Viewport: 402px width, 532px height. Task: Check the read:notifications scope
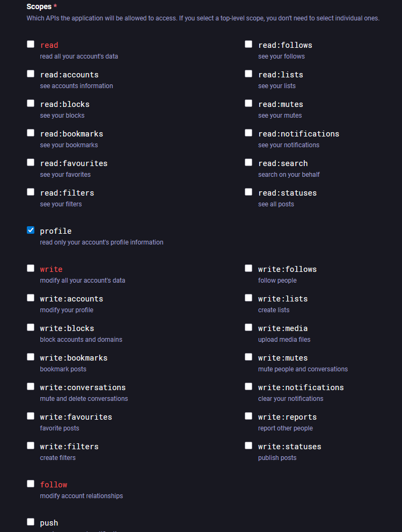point(248,133)
